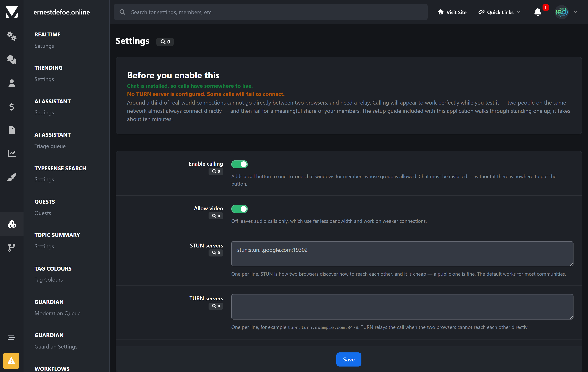
Task: Click search badge under Allow video
Action: [216, 216]
